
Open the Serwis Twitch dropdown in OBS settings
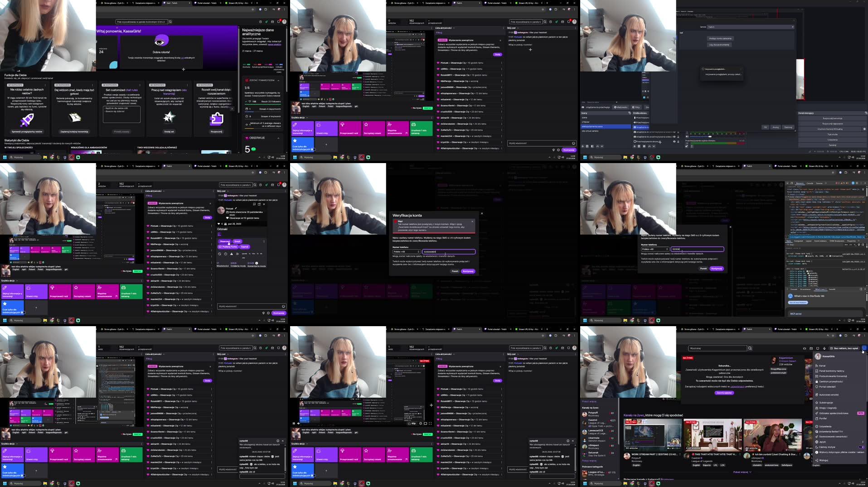(x=751, y=27)
